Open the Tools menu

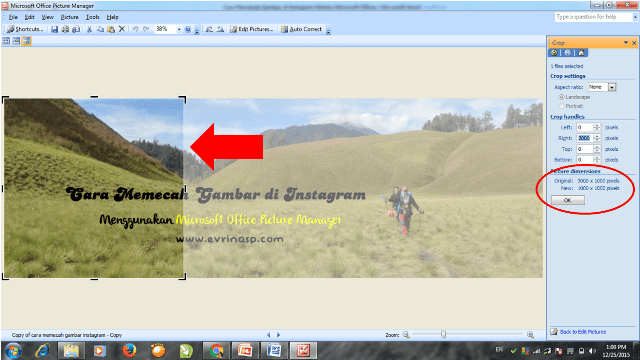(x=93, y=17)
